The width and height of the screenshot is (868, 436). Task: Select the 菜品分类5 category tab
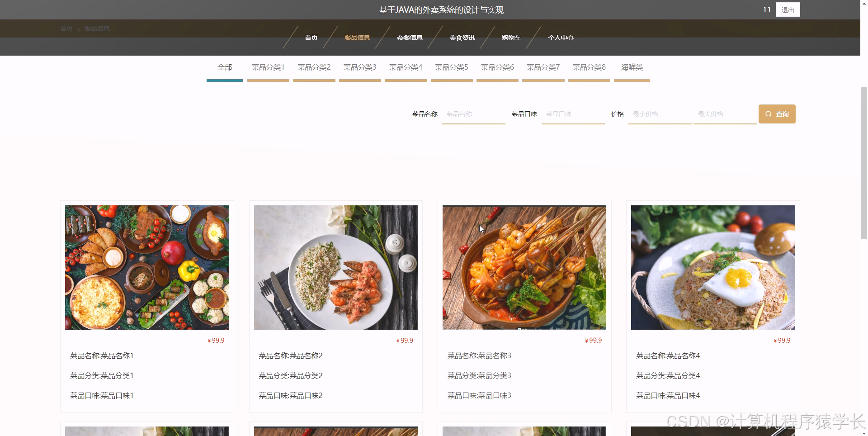click(452, 68)
